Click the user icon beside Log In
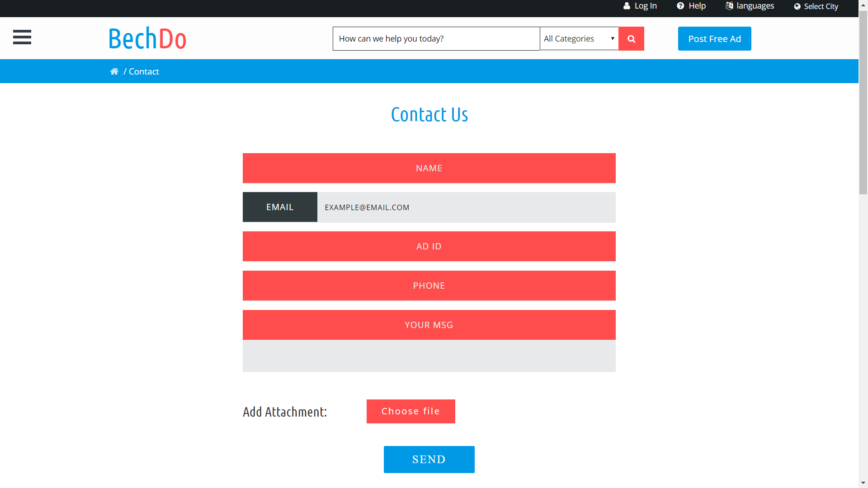Image resolution: width=868 pixels, height=488 pixels. [x=627, y=6]
